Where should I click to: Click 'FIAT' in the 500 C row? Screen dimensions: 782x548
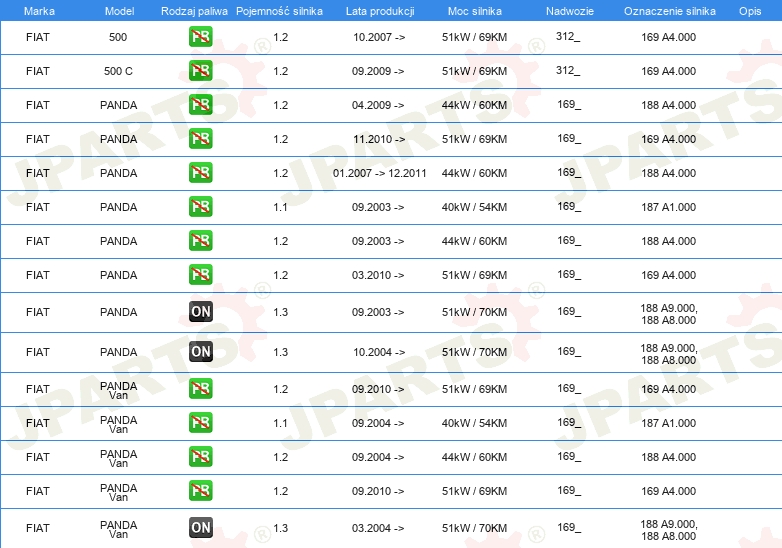click(x=38, y=71)
